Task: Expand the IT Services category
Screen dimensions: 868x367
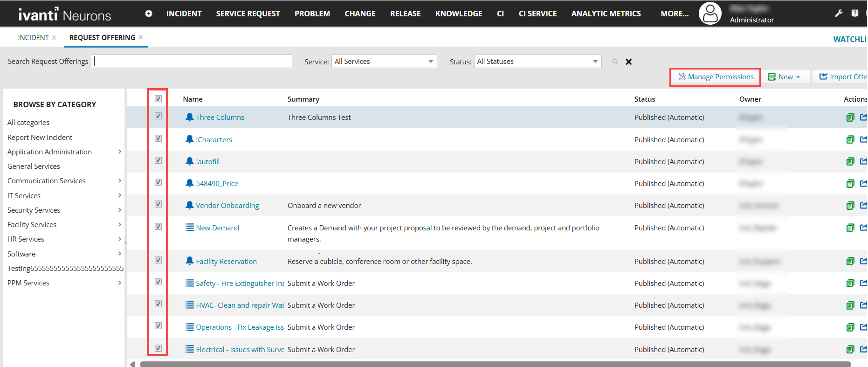Action: coord(120,195)
